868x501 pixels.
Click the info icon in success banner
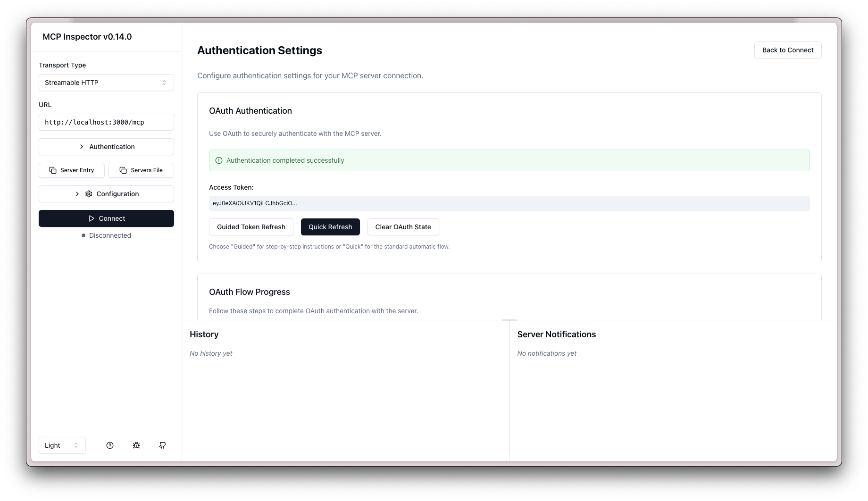[x=219, y=160]
